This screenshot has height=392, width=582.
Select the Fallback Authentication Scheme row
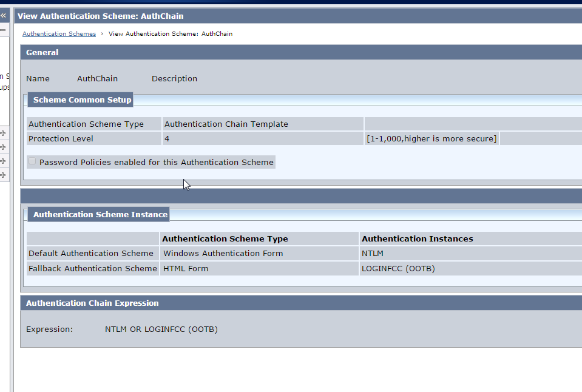[x=92, y=268]
